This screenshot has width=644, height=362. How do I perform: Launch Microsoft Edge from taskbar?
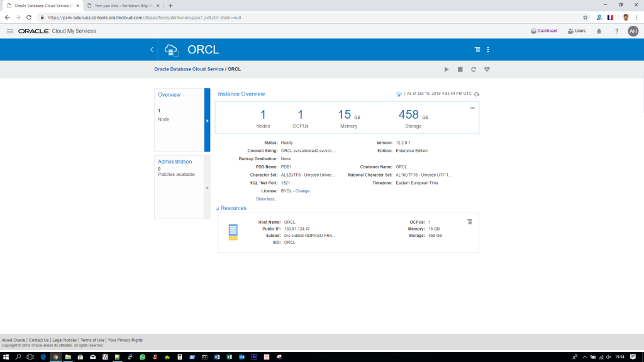click(x=43, y=357)
